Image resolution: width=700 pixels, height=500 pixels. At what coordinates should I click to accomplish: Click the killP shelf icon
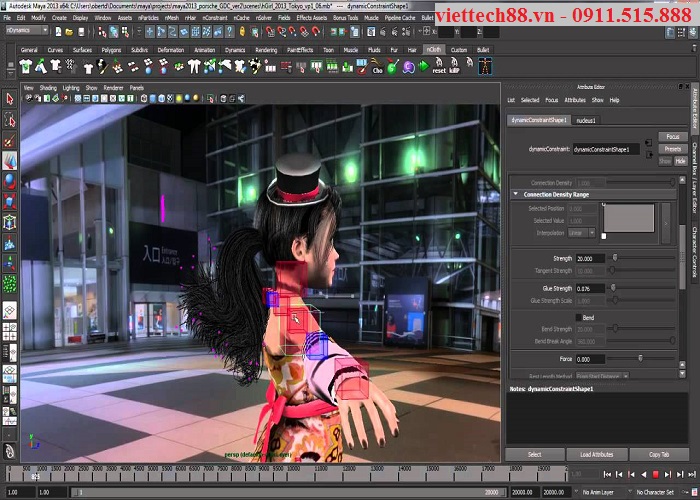[x=455, y=68]
